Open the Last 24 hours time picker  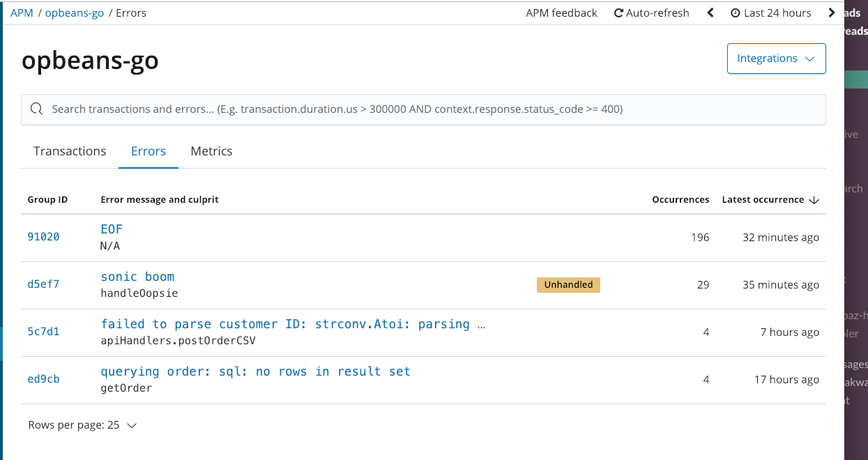[x=771, y=13]
